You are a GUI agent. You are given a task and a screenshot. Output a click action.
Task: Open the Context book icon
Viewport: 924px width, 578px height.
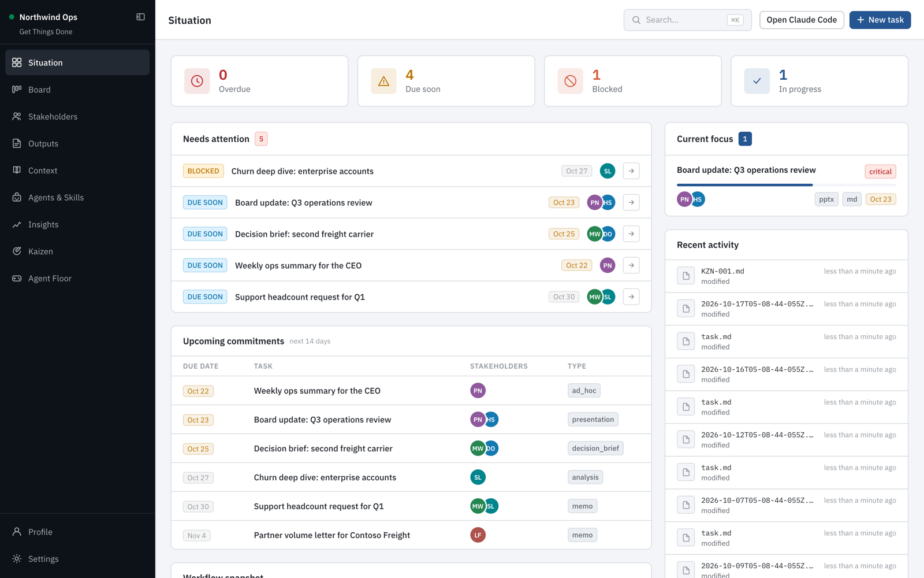click(17, 171)
